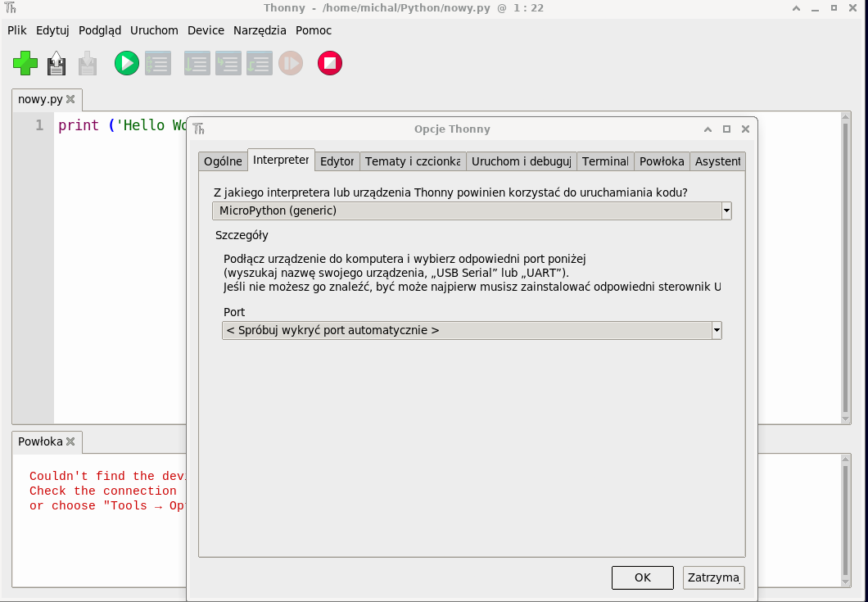Switch to the Powłoka options tab
The height and width of the screenshot is (602, 868).
point(662,161)
